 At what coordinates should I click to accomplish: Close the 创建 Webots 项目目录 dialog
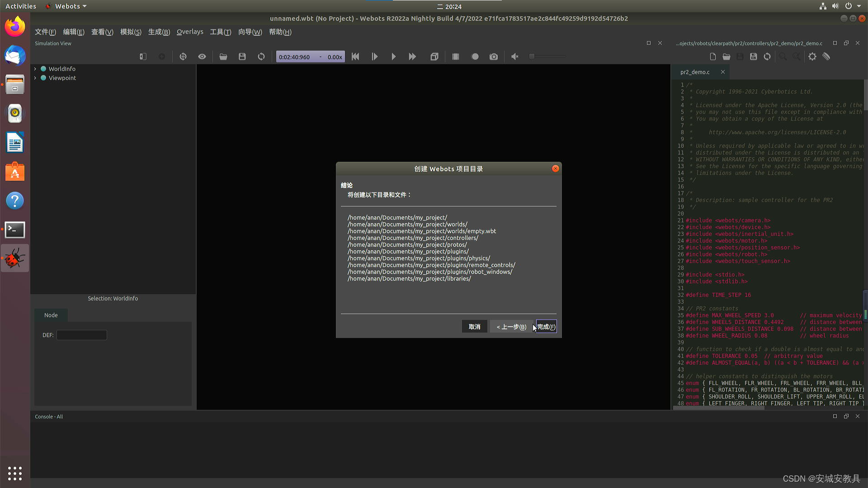tap(556, 169)
